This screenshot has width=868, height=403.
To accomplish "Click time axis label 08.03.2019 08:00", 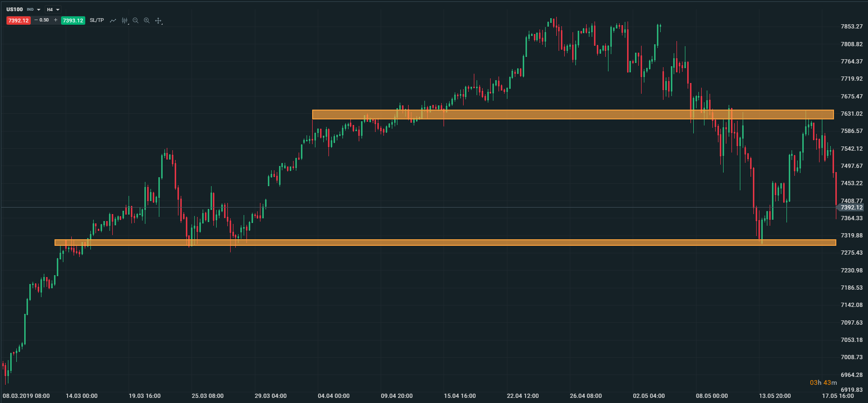I will pyautogui.click(x=26, y=396).
